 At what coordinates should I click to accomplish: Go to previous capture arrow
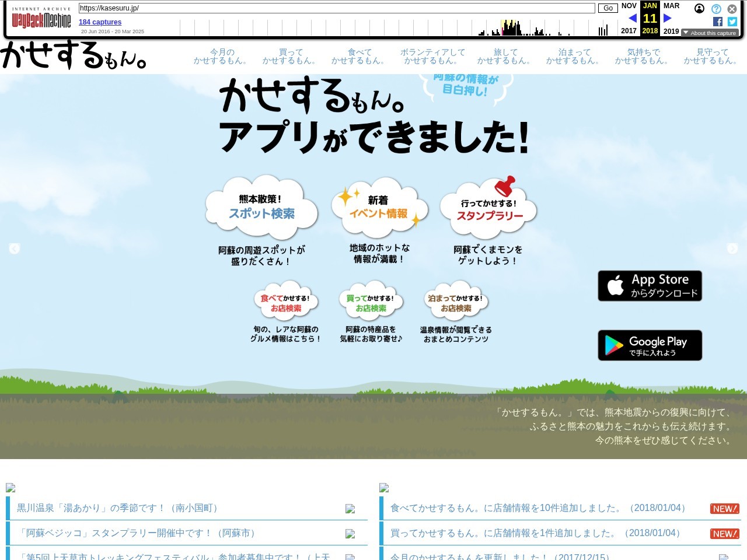(632, 18)
